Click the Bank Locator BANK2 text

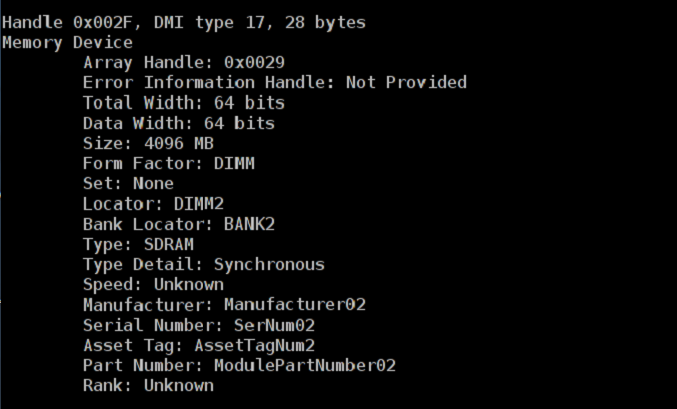pos(179,224)
